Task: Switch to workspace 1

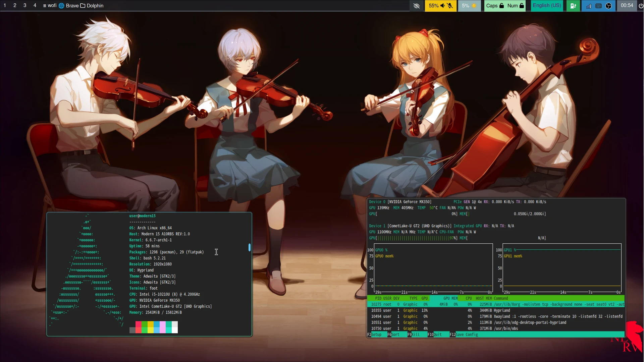Action: [x=5, y=5]
